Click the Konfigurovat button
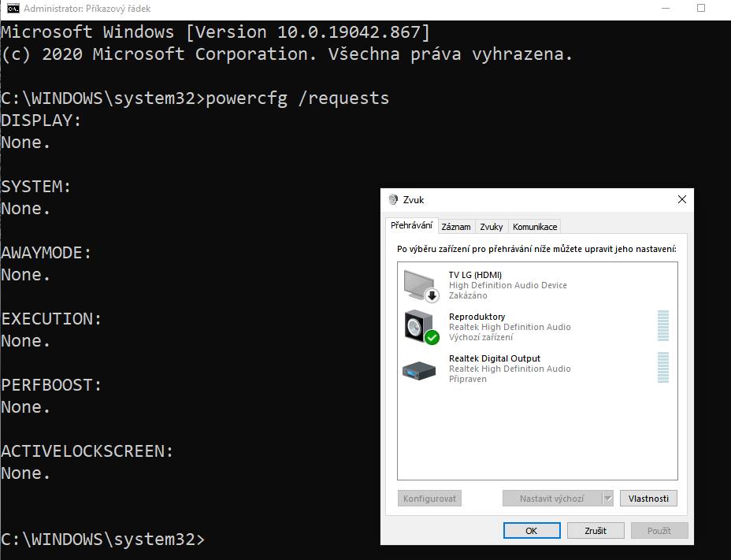The image size is (731, 560). 429,499
